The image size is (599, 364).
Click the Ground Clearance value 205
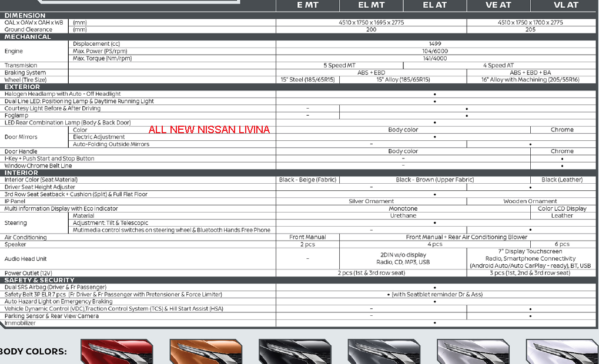coord(530,29)
